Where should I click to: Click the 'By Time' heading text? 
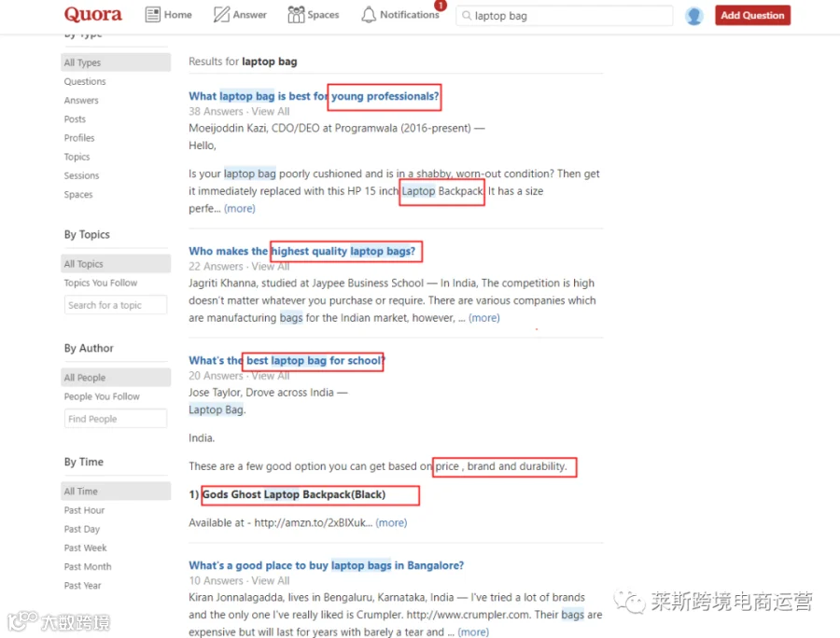click(84, 462)
